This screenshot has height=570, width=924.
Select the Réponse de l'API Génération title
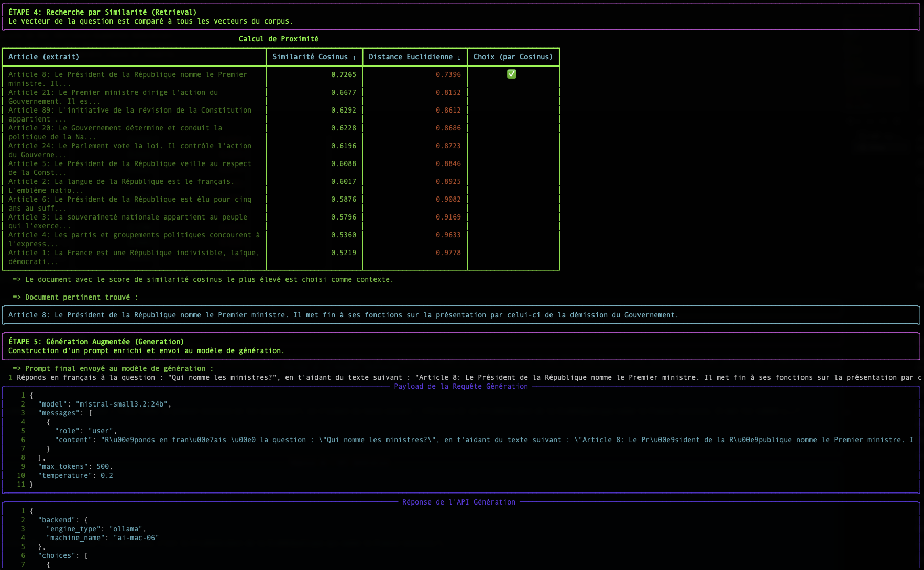459,502
